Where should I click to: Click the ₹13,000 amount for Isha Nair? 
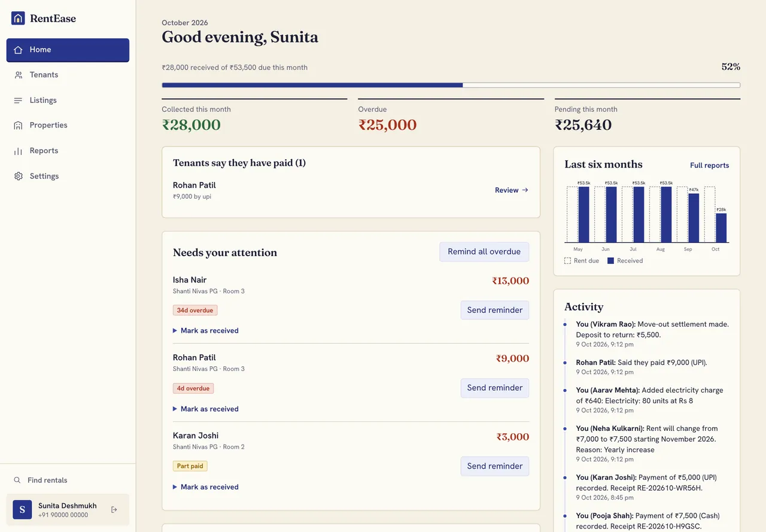(x=510, y=281)
